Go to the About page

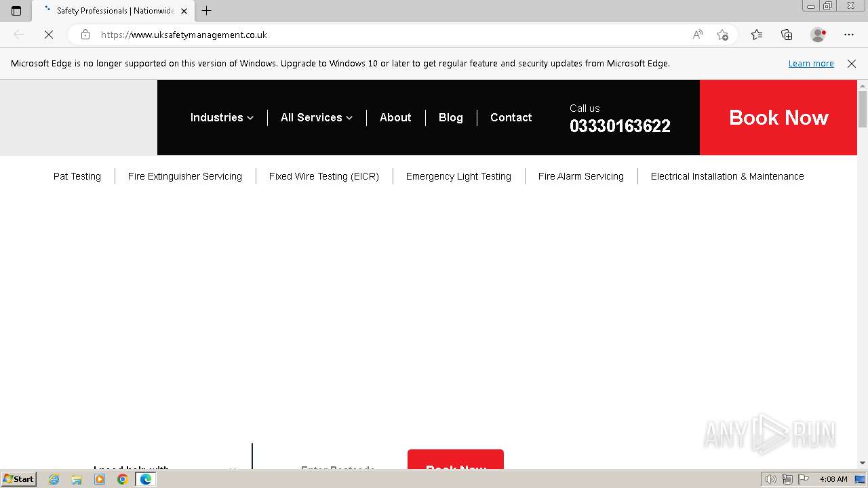[395, 117]
